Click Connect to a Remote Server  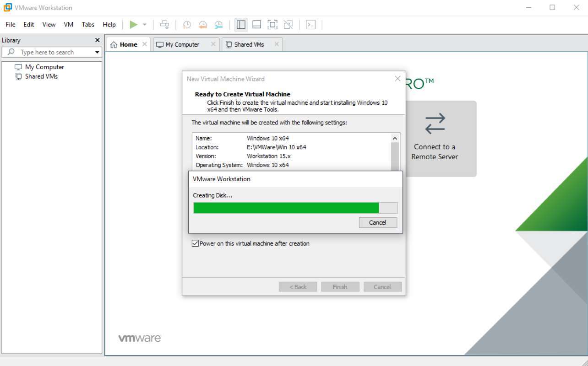(434, 138)
